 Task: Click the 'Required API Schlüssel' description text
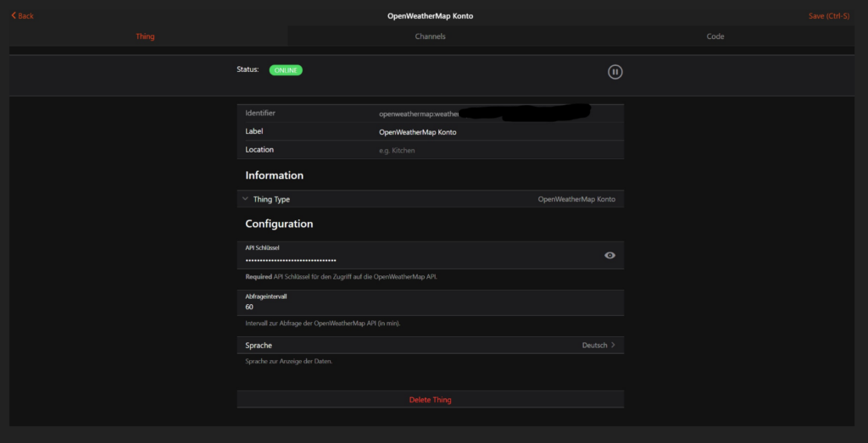pos(341,276)
